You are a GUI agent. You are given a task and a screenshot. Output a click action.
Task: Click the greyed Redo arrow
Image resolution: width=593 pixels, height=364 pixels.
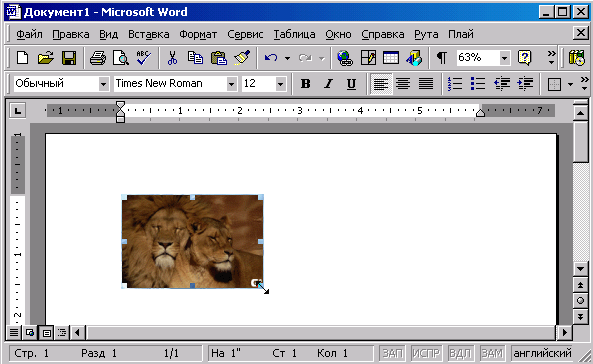pyautogui.click(x=305, y=58)
